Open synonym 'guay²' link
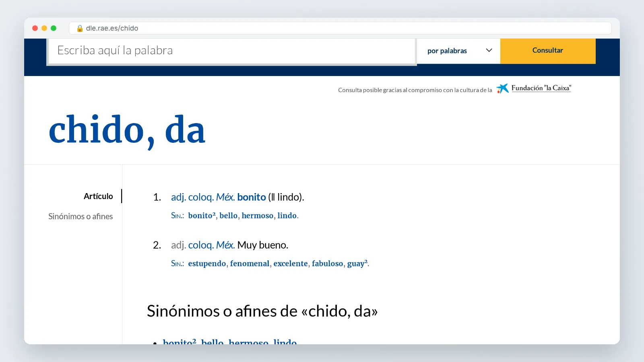The height and width of the screenshot is (362, 644). pos(357,264)
